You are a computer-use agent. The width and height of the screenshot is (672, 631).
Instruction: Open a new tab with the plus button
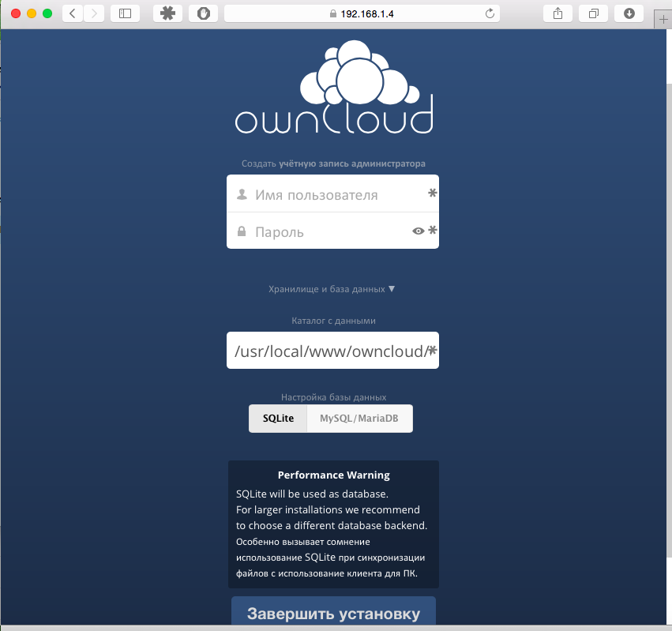pyautogui.click(x=663, y=17)
